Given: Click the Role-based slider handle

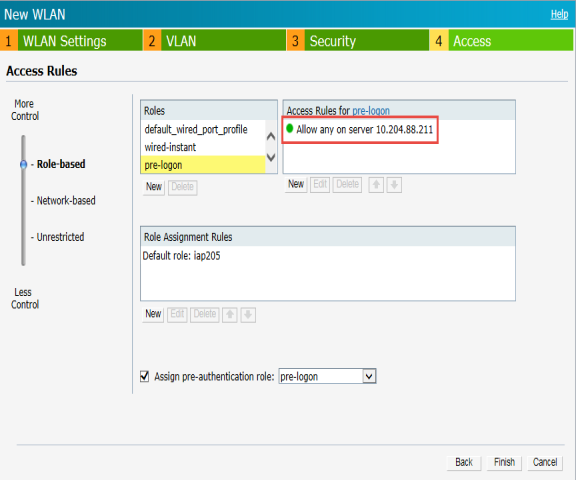Looking at the screenshot, I should [x=24, y=164].
